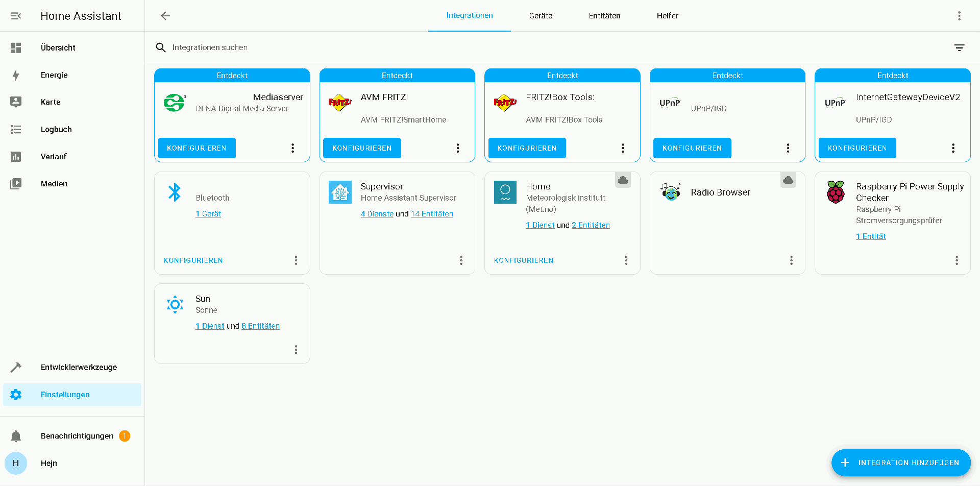Open Energie lightning bolt icon
This screenshot has height=486, width=980.
click(16, 75)
